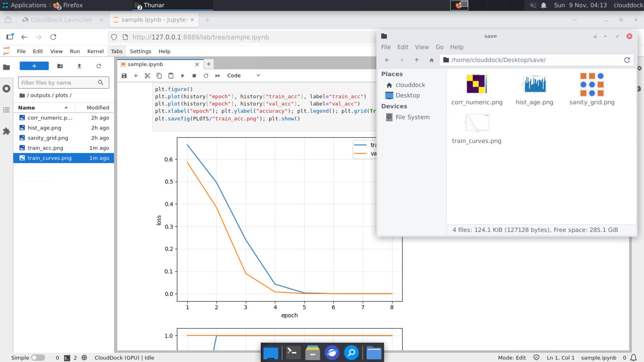
Task: Save the notebook with the save icon
Action: (124, 75)
